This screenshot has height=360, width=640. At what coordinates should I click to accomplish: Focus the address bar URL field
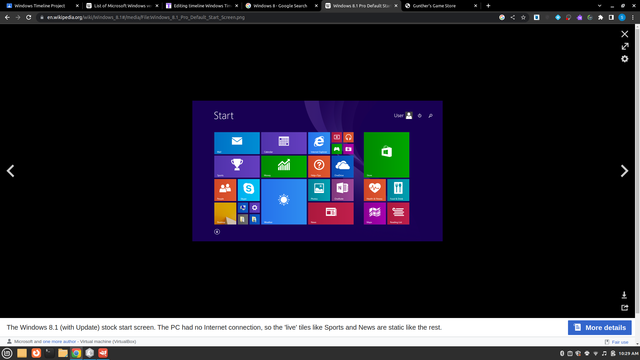pyautogui.click(x=269, y=18)
